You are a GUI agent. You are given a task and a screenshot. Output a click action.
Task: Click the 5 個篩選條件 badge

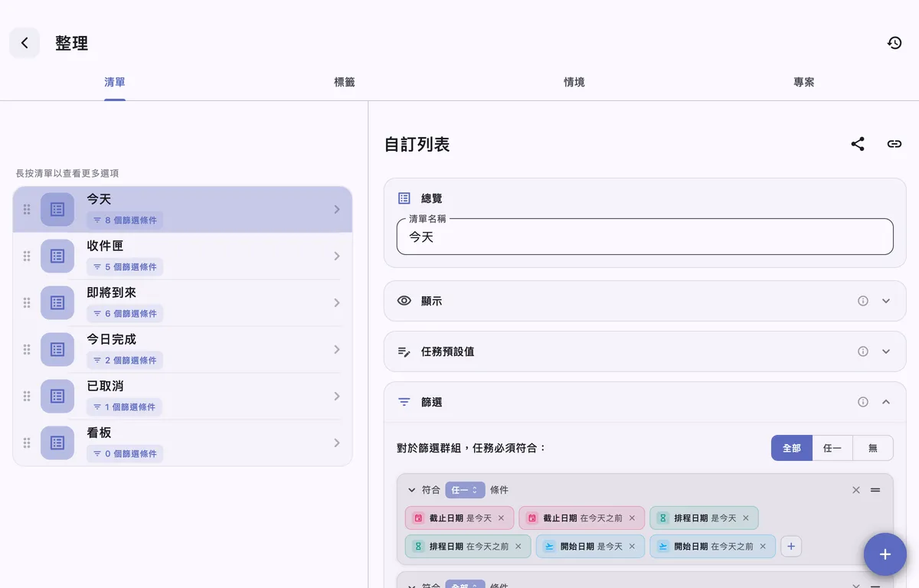pos(125,267)
